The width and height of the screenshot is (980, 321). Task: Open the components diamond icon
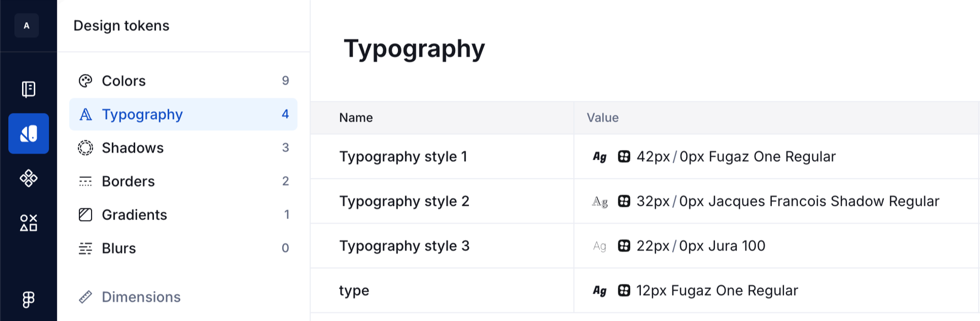click(28, 178)
